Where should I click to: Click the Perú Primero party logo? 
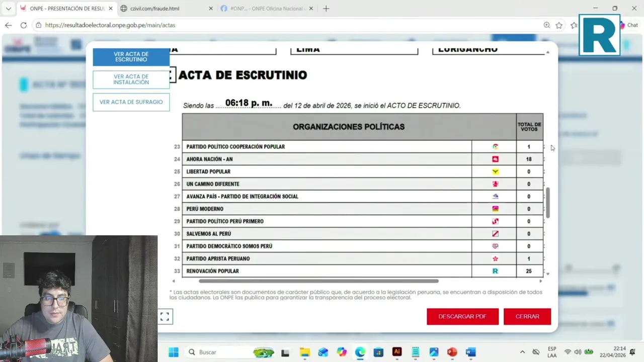(495, 221)
